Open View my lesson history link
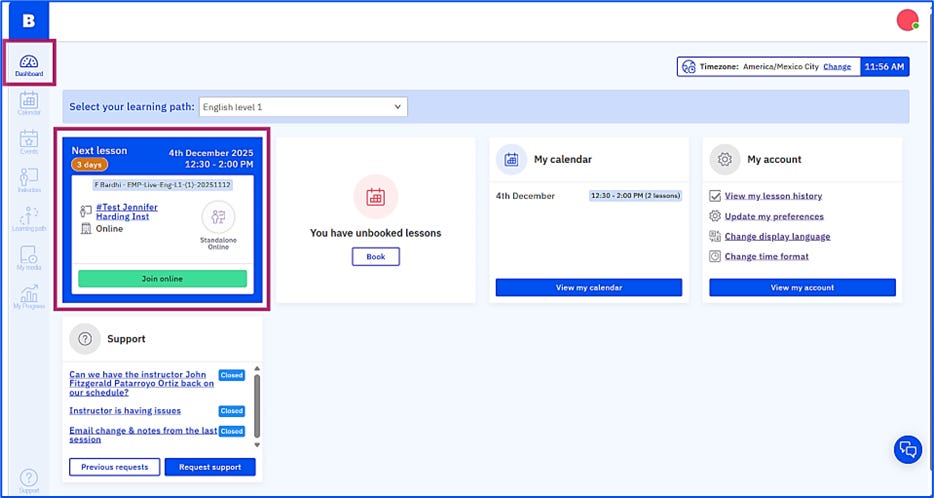The width and height of the screenshot is (934, 498). [x=773, y=196]
